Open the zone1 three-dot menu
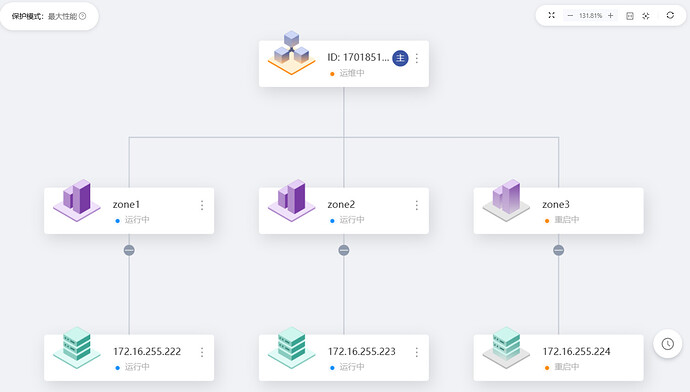The image size is (690, 392). (202, 205)
